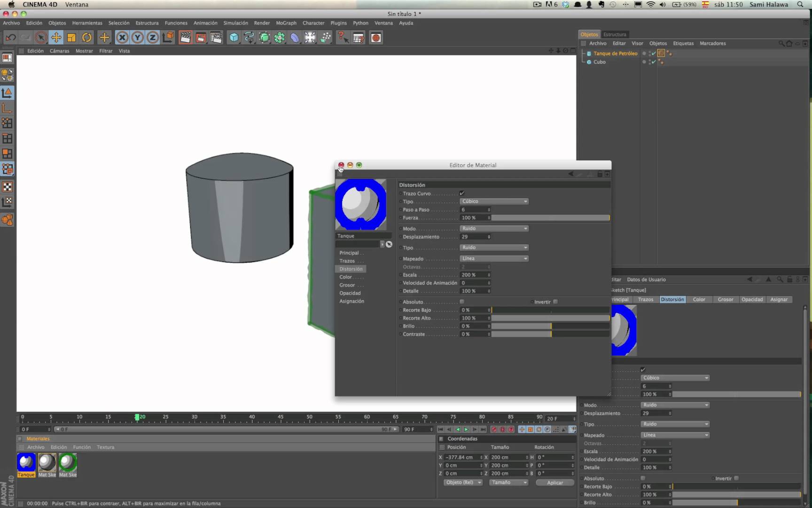Toggle Invertir in the attributes panel
812x508 pixels.
pos(736,478)
